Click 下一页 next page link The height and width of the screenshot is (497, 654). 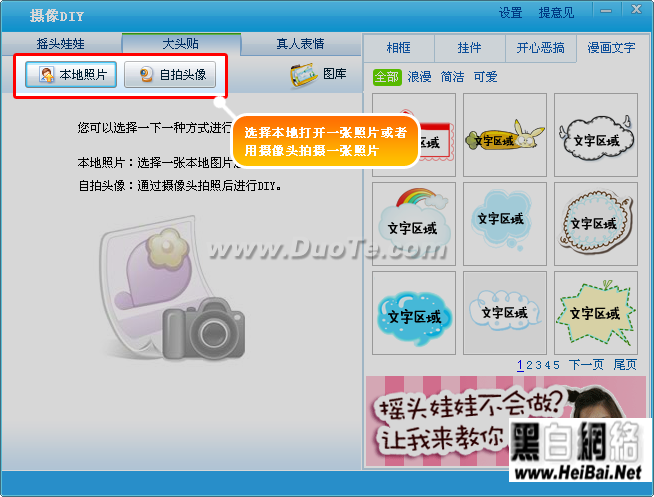tap(586, 365)
